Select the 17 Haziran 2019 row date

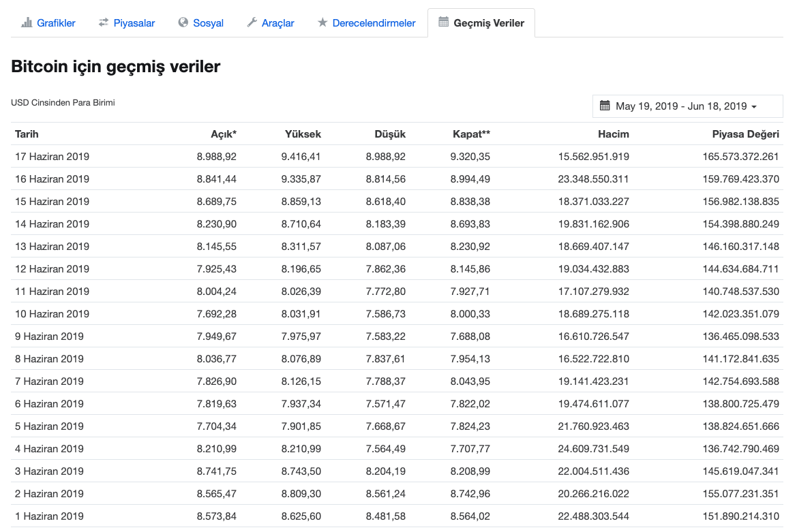tap(52, 157)
